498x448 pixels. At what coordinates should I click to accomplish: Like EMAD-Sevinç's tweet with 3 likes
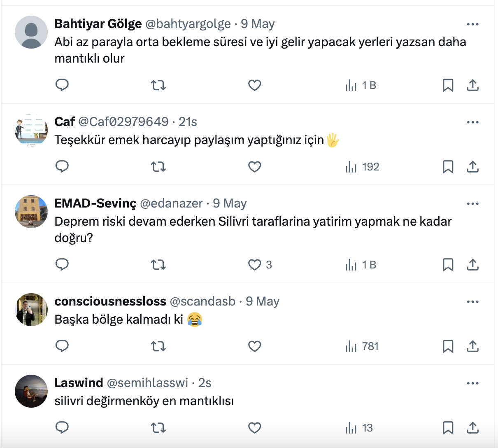tap(255, 265)
